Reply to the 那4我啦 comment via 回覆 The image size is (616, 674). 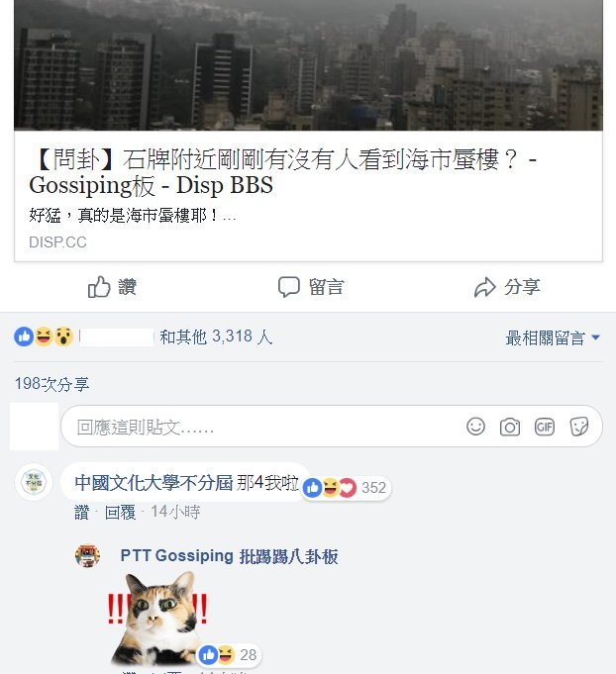pos(120,512)
